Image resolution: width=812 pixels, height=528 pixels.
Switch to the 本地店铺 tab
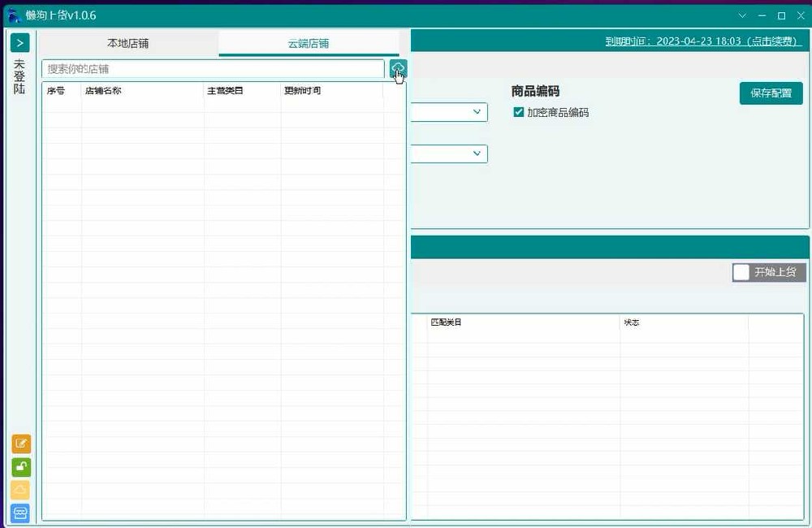coord(128,43)
